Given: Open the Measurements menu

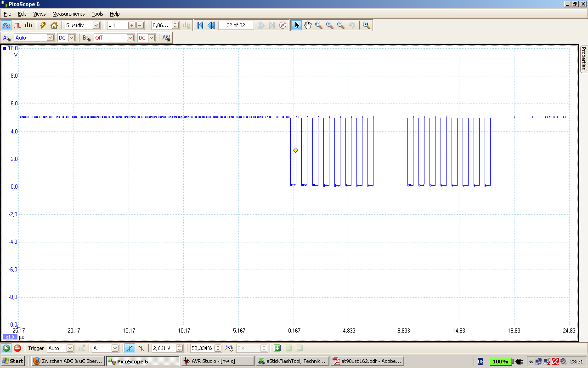Looking at the screenshot, I should (x=68, y=14).
